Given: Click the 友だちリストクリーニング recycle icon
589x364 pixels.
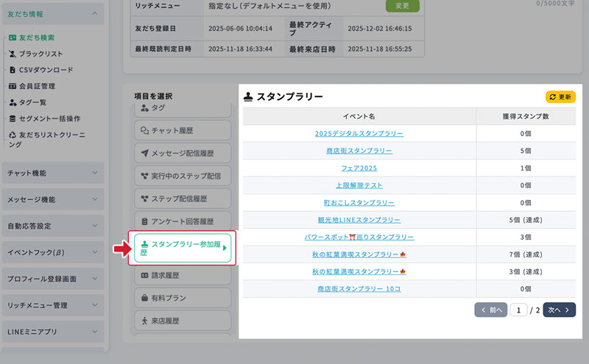Looking at the screenshot, I should pos(12,135).
